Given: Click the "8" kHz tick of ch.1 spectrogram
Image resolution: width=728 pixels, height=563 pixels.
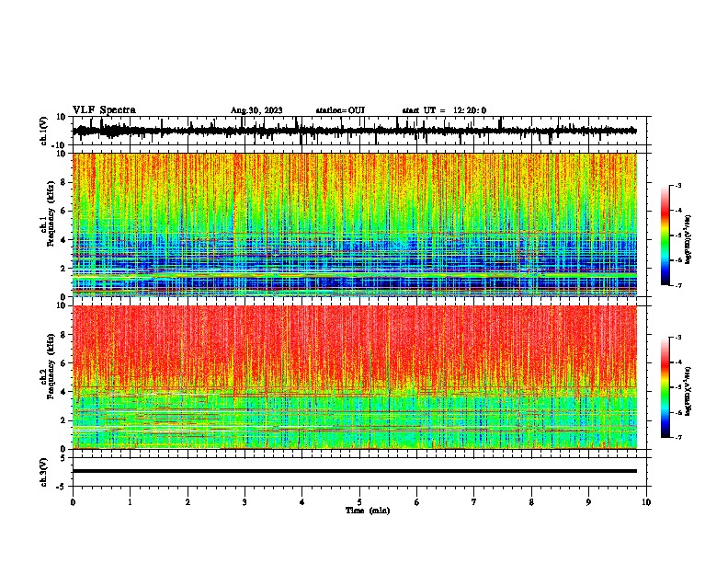Looking at the screenshot, I should 64,182.
